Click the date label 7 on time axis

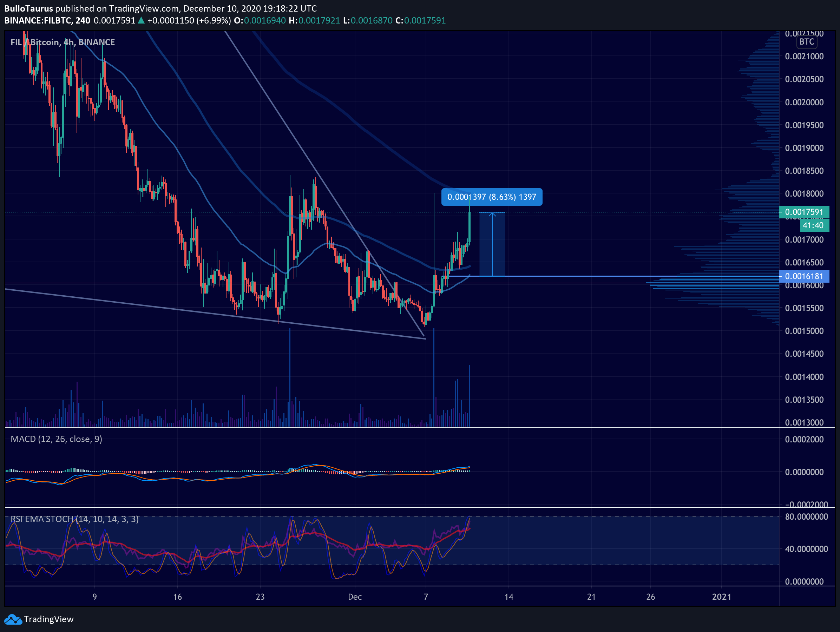click(x=426, y=597)
